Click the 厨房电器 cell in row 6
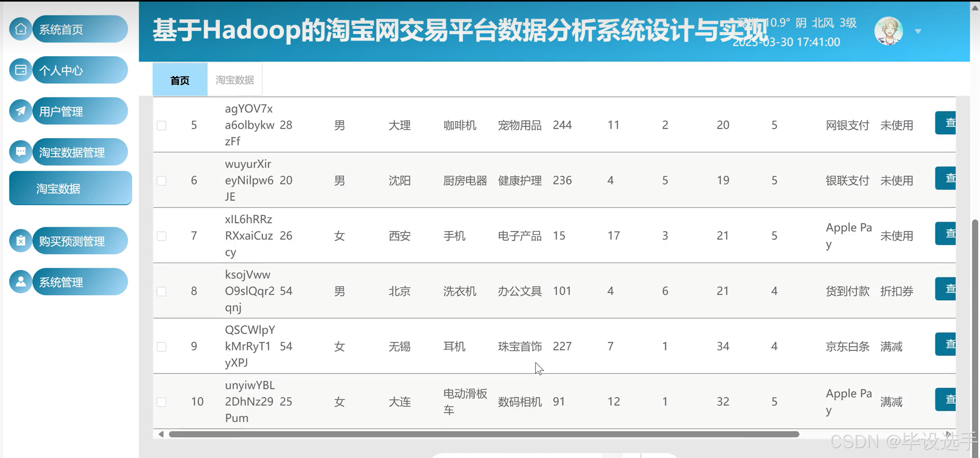 [x=465, y=181]
